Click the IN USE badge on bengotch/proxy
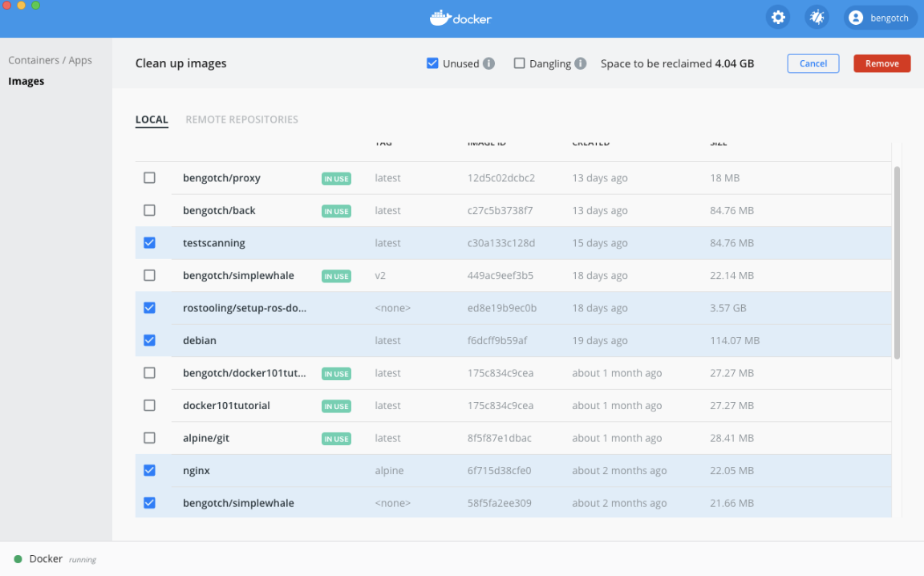This screenshot has height=576, width=924. (x=336, y=179)
